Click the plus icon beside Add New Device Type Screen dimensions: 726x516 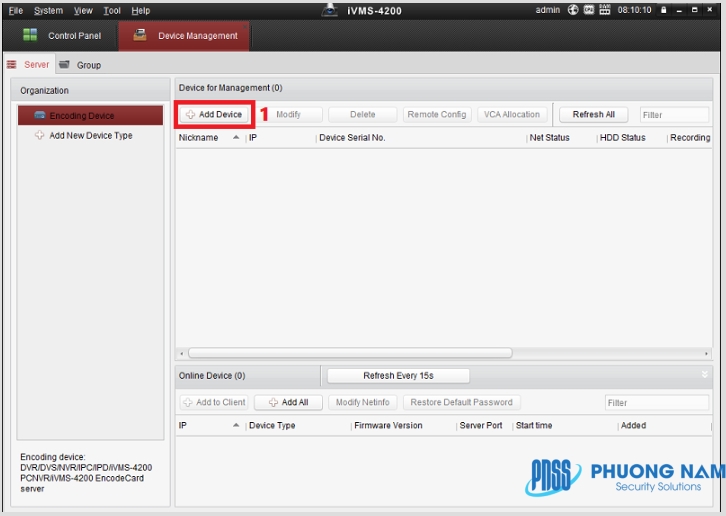(x=39, y=136)
